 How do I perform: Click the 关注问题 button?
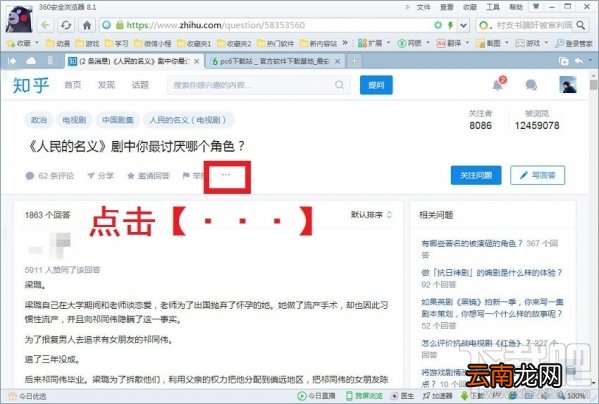476,175
